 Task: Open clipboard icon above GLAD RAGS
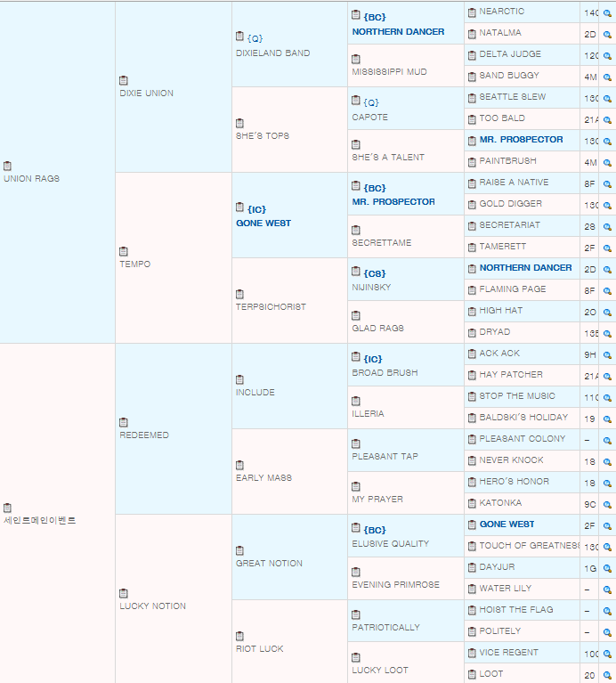coord(356,315)
